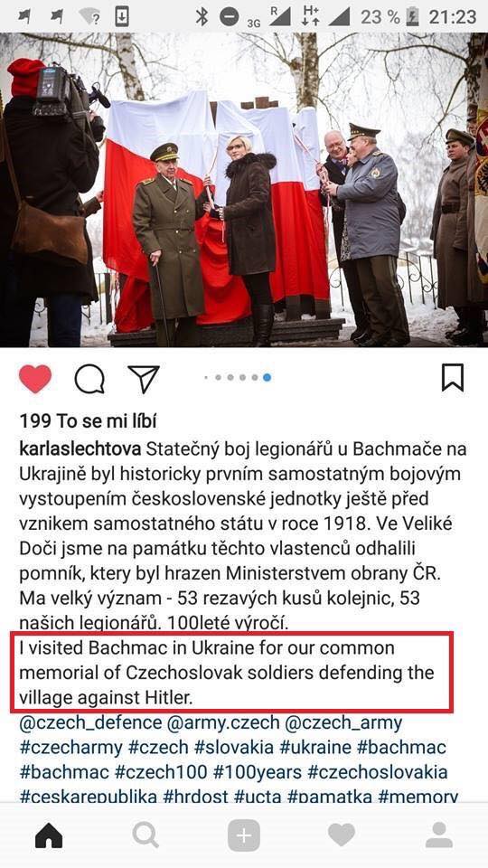Open comments with speech bubble icon
This screenshot has width=488, height=868.
89,379
